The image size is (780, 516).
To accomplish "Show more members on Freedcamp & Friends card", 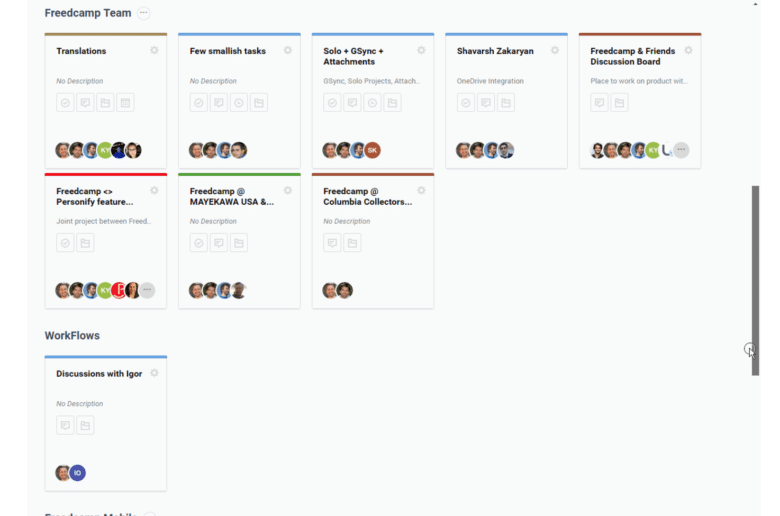I will pyautogui.click(x=681, y=150).
